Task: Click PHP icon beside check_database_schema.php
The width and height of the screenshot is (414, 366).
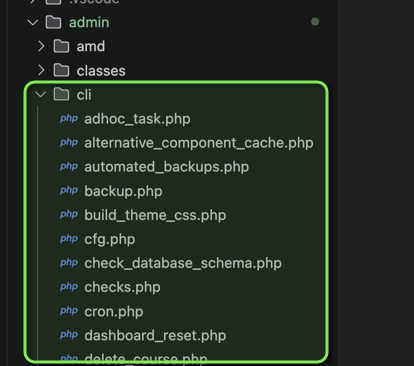Action: (69, 263)
